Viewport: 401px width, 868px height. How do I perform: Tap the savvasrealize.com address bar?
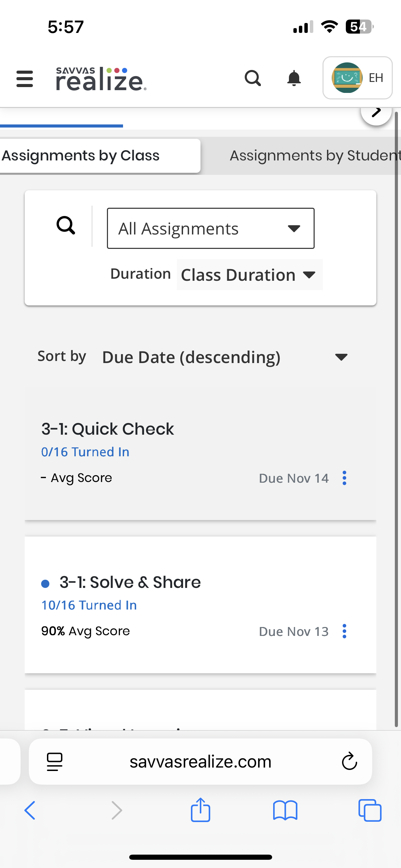pos(200,761)
